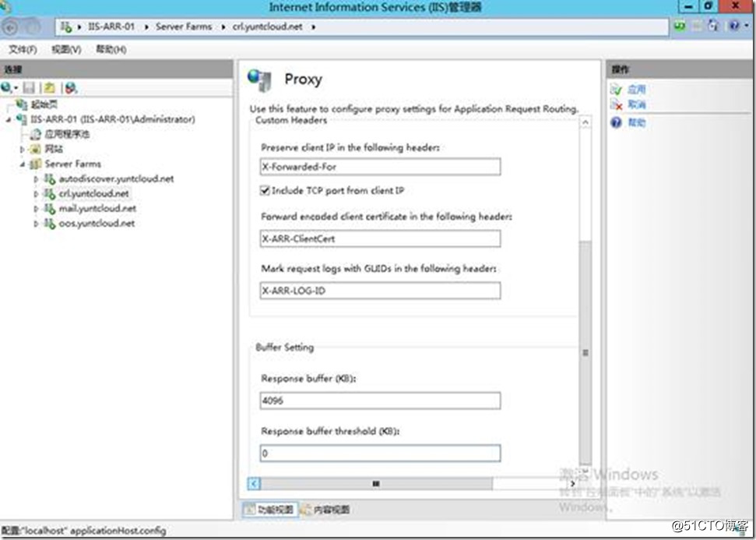Open the Help (帮助) menu
The width and height of the screenshot is (756, 540).
(111, 49)
